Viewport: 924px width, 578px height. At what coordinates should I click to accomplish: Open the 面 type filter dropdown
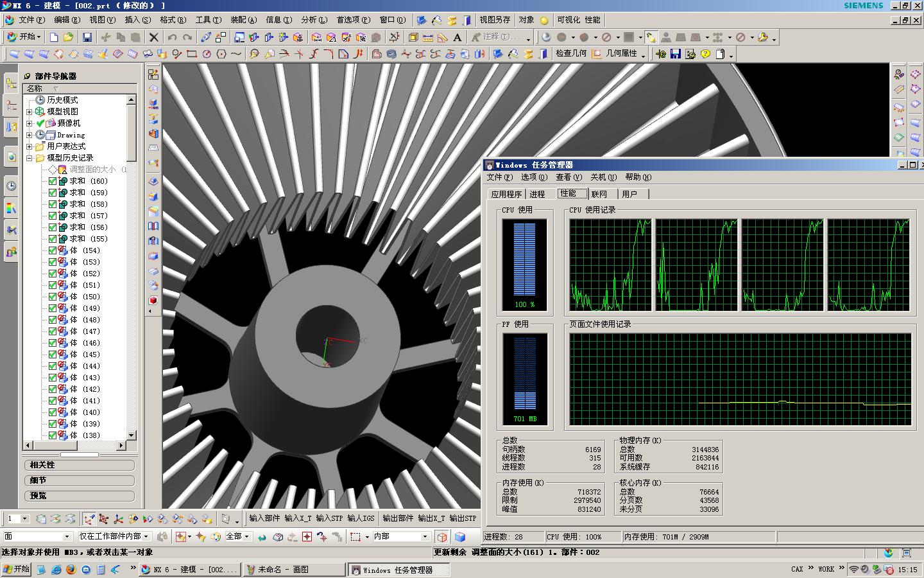67,536
